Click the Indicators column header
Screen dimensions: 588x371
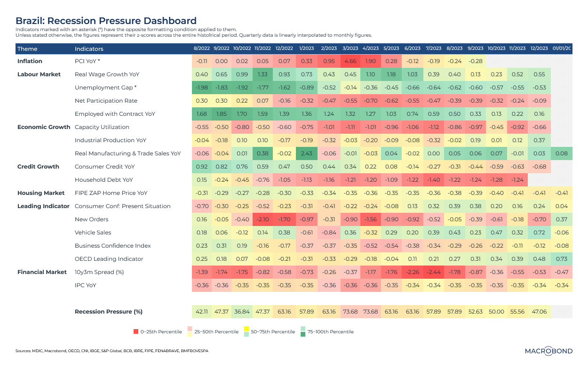pos(89,48)
